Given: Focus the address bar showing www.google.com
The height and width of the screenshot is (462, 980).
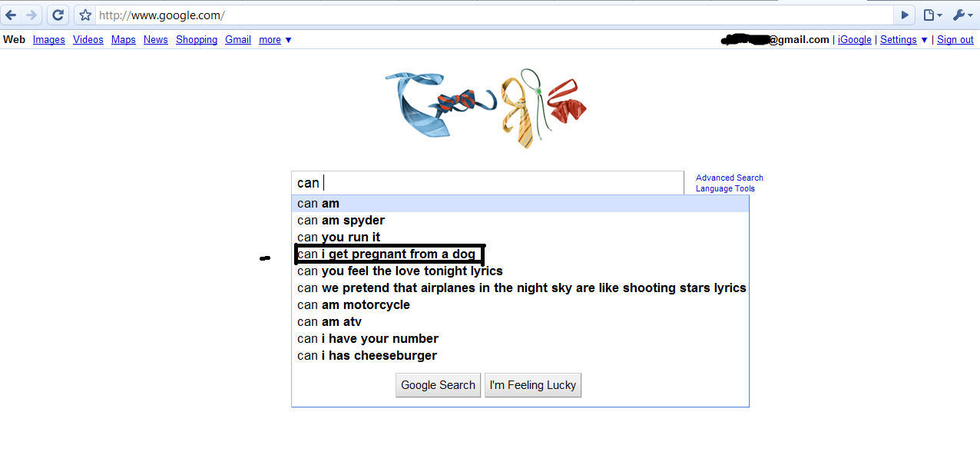Looking at the screenshot, I should pos(495,15).
